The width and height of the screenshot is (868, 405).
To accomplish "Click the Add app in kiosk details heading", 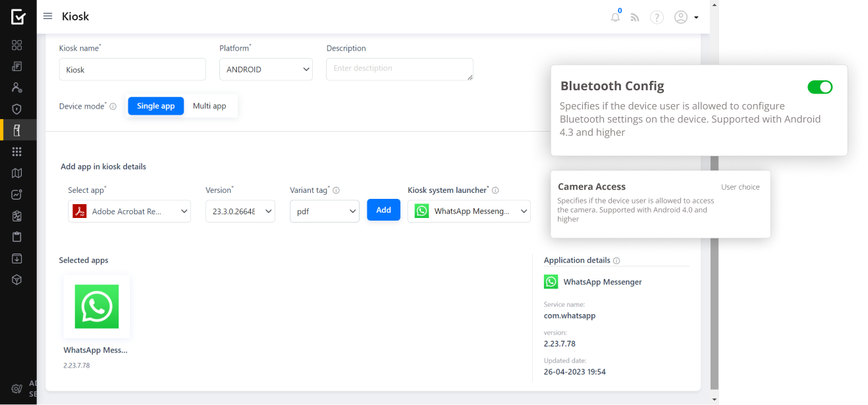I will [x=103, y=167].
